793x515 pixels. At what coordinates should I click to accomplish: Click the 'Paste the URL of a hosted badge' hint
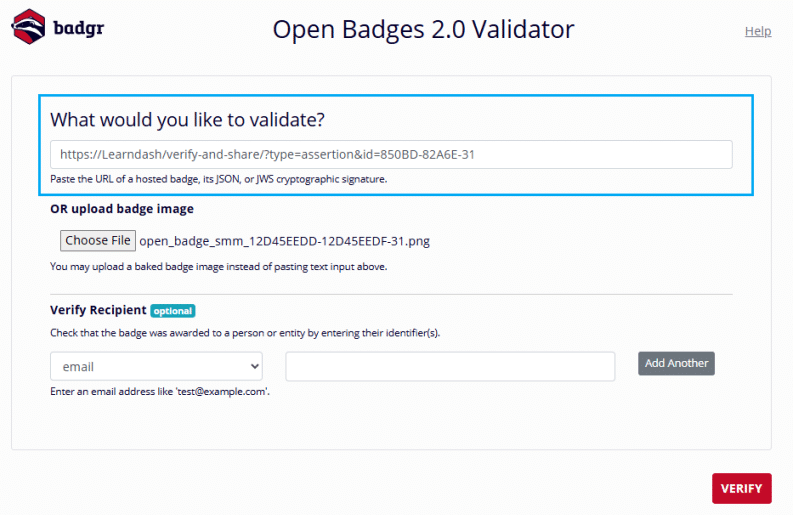pos(218,179)
